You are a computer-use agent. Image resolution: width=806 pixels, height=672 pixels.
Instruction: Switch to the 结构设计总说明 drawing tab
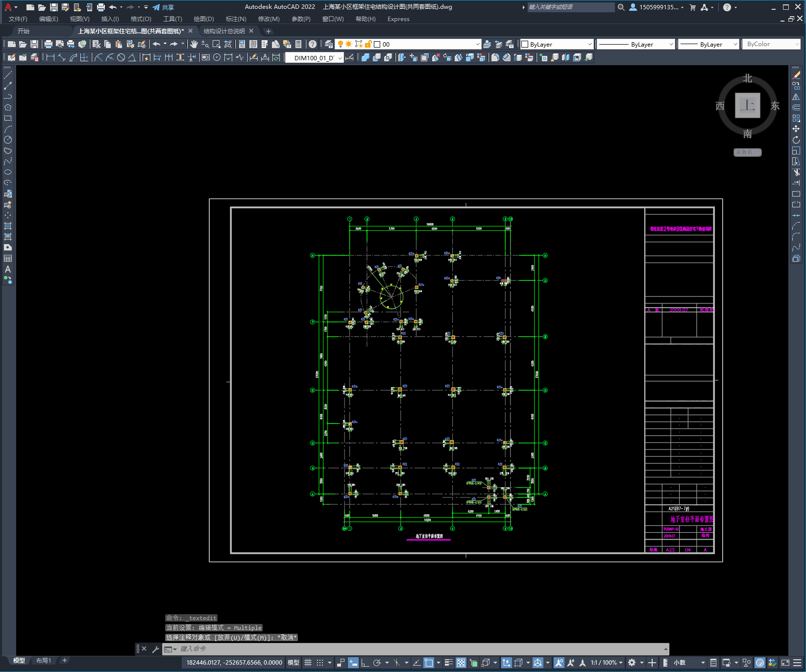pyautogui.click(x=224, y=31)
